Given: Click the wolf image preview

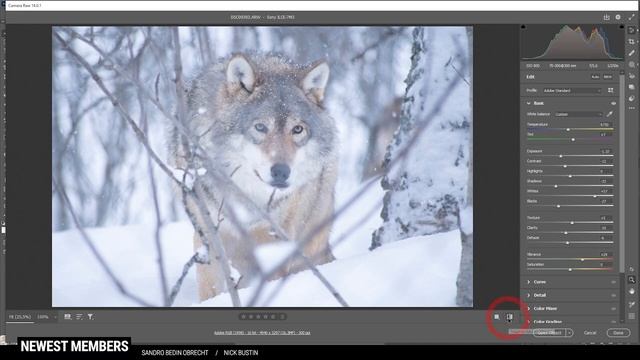Looking at the screenshot, I should [x=262, y=167].
